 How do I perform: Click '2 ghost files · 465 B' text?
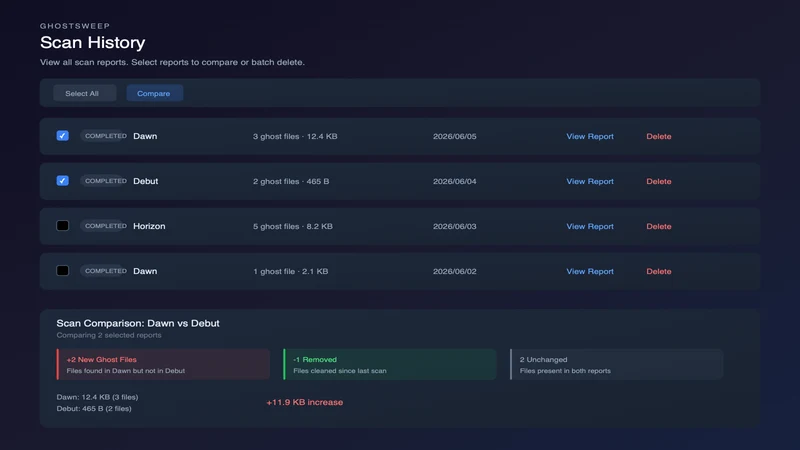click(291, 181)
